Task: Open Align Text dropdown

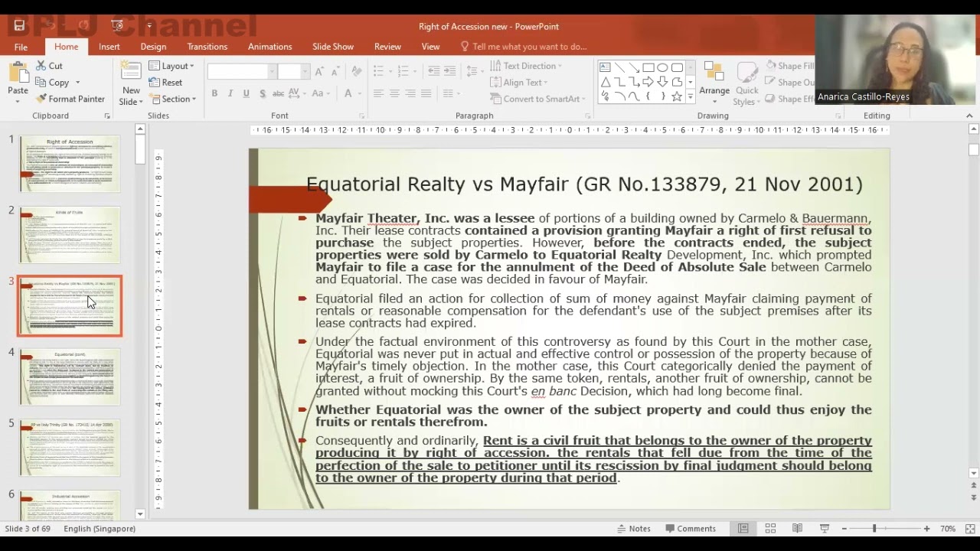Action: coord(518,83)
